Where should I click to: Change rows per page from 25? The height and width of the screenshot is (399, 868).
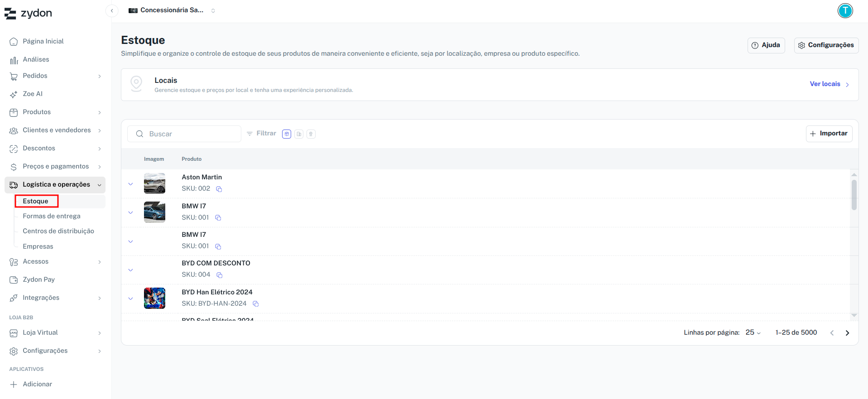click(x=753, y=332)
